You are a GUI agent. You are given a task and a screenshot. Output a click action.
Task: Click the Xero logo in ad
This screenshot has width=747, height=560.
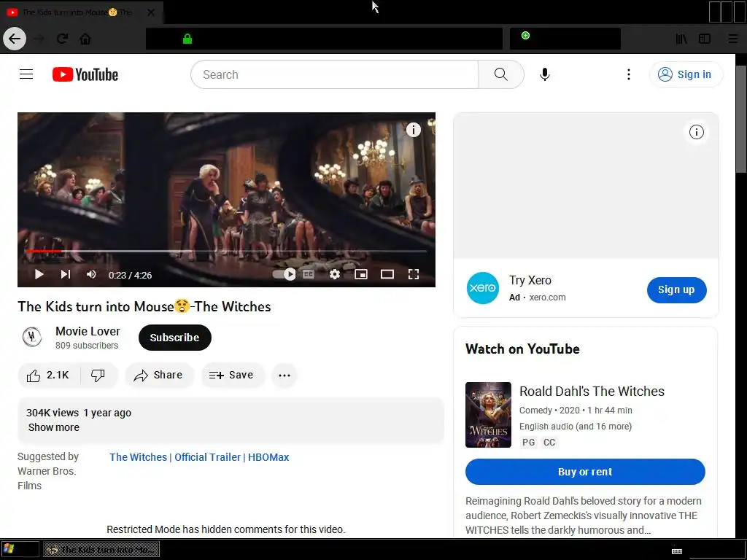coord(483,288)
